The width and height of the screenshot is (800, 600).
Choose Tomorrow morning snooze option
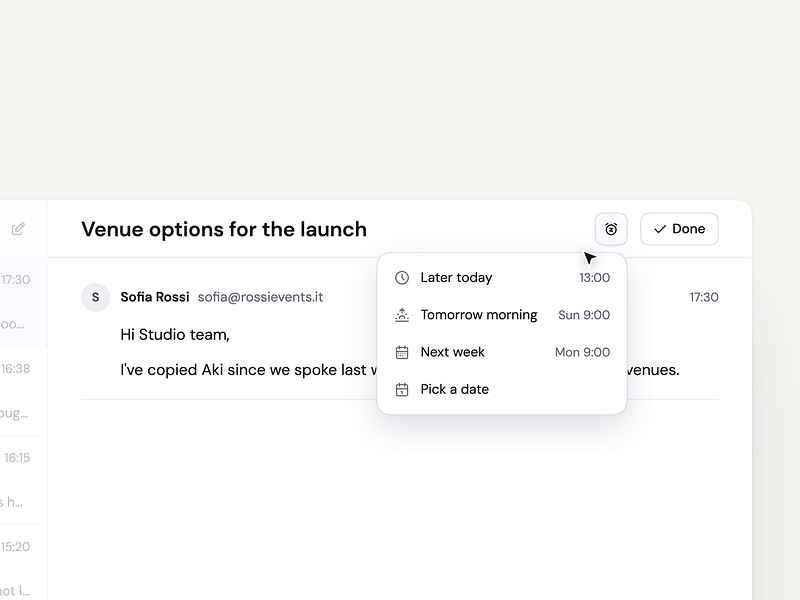(x=502, y=315)
